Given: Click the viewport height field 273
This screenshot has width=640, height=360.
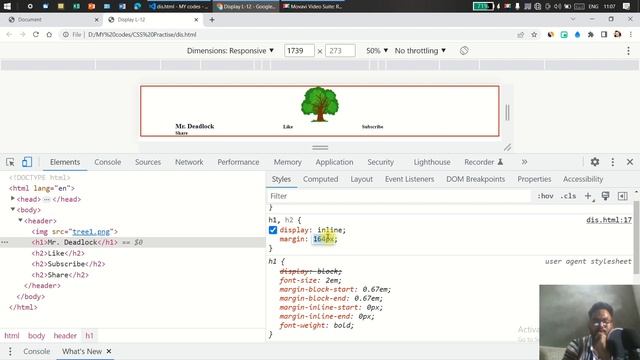Looking at the screenshot, I should [340, 51].
